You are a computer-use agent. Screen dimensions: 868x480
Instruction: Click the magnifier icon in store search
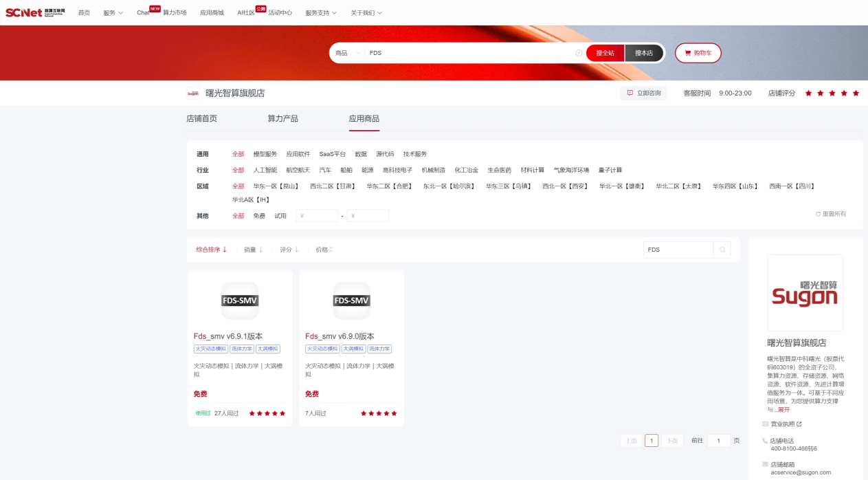(x=722, y=250)
